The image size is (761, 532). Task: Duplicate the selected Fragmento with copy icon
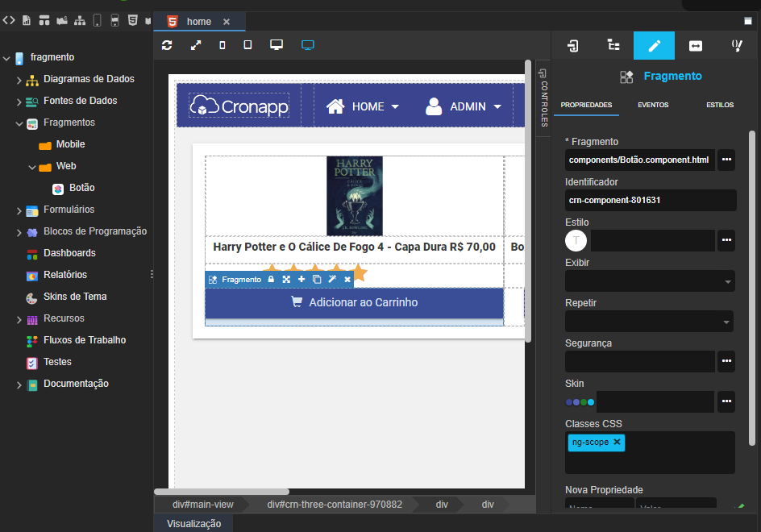pyautogui.click(x=317, y=279)
